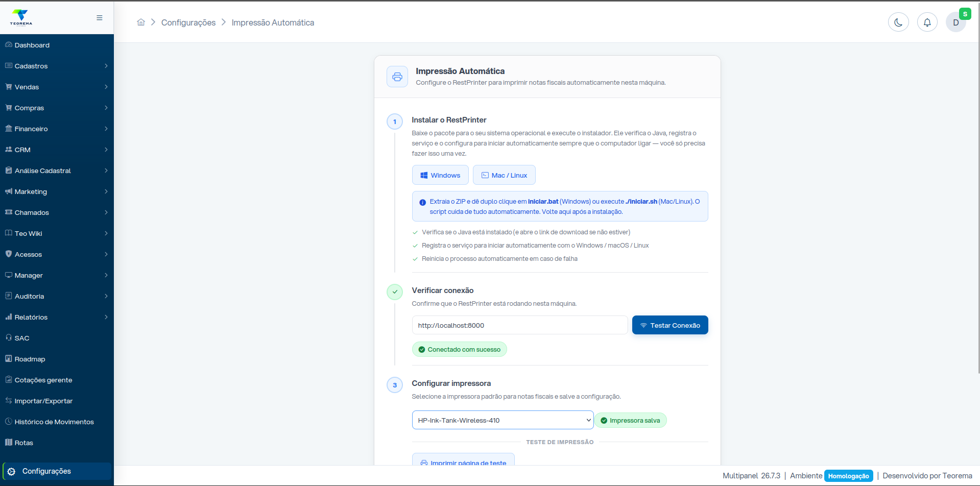
Task: Click Impressão Automática breadcrumb
Action: (x=273, y=22)
